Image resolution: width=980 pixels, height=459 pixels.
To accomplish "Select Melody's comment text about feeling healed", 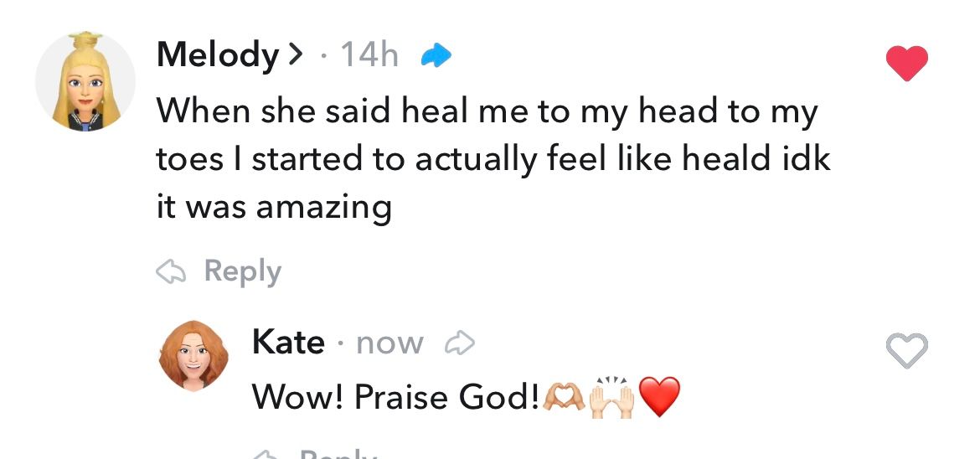I will (493, 159).
